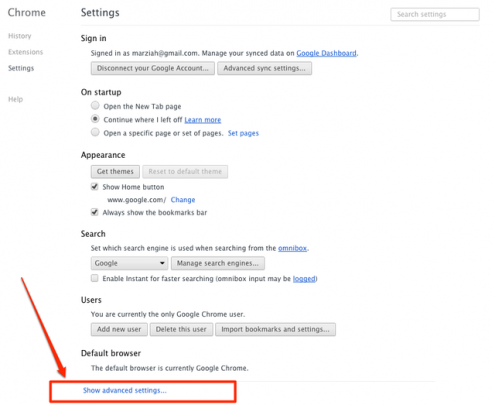Screen dimensions: 495x405
Task: Select Continue where I left off radio
Action: coord(95,119)
